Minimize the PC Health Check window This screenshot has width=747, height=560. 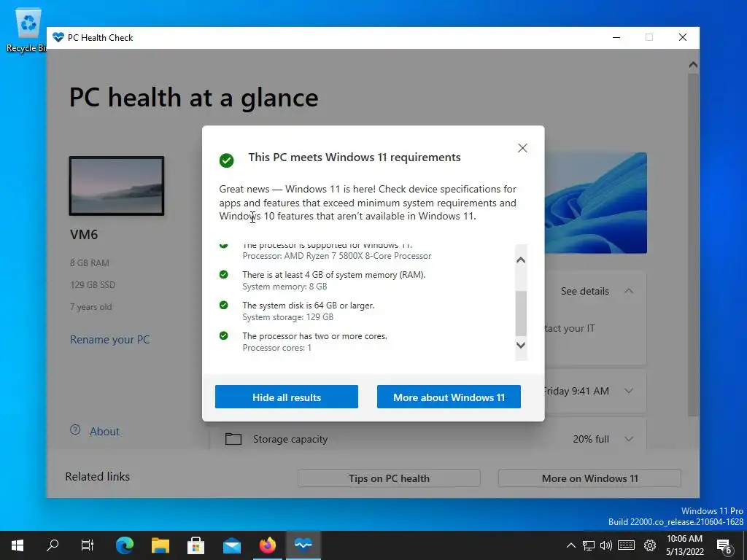point(616,38)
